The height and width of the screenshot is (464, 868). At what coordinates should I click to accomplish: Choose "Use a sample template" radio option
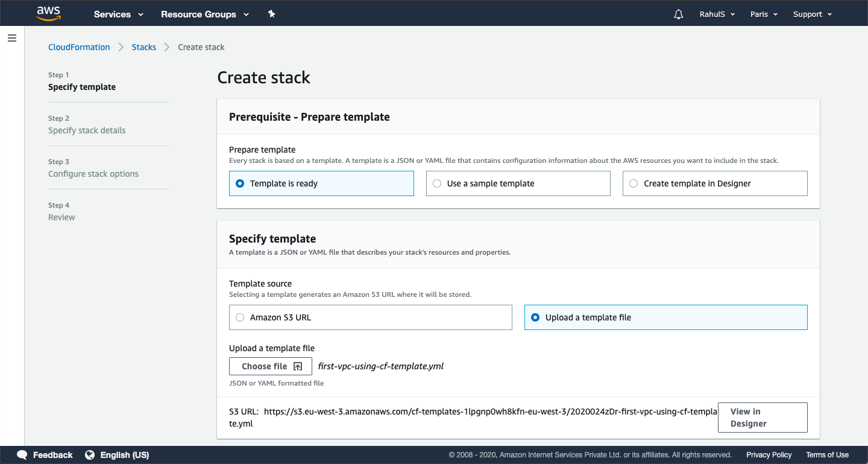click(437, 183)
